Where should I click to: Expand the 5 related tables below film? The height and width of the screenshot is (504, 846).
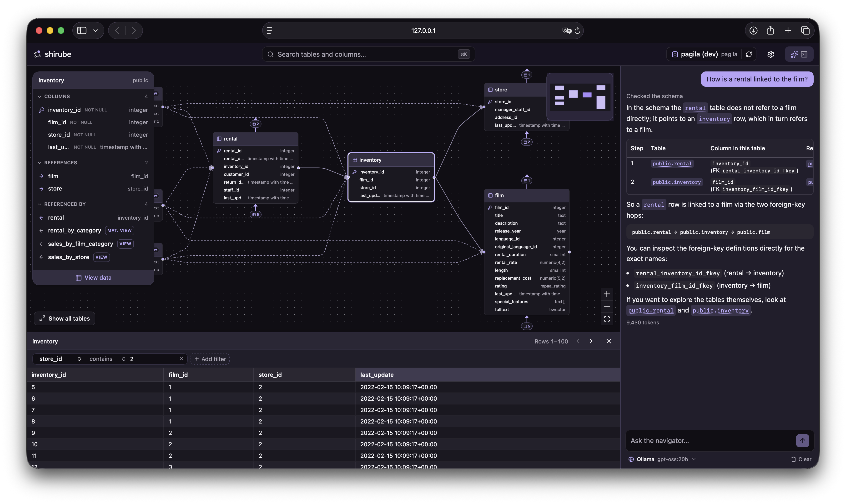click(x=526, y=326)
